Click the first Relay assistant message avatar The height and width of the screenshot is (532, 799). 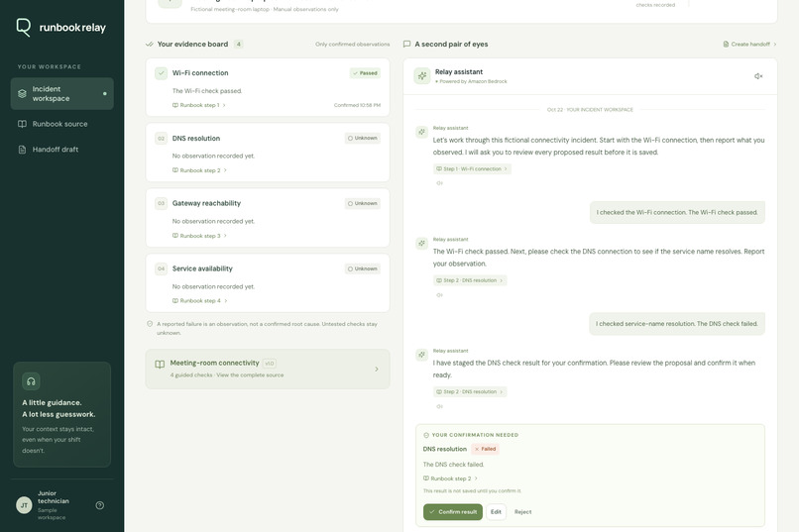[422, 133]
